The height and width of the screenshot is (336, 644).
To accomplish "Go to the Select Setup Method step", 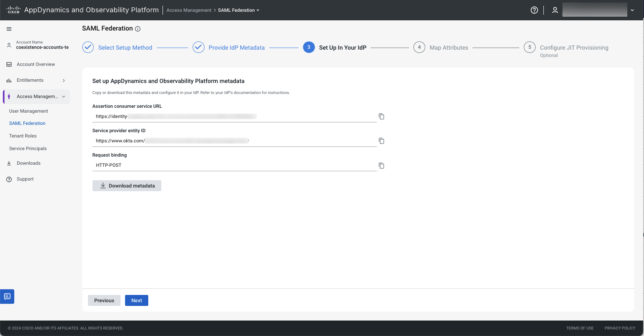I will tap(125, 48).
